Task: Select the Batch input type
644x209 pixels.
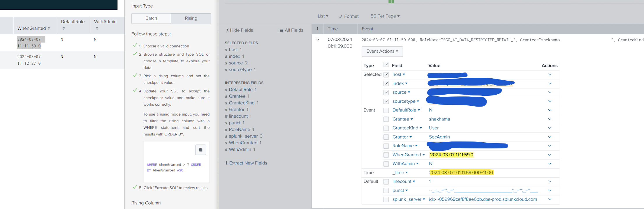Action: click(151, 18)
